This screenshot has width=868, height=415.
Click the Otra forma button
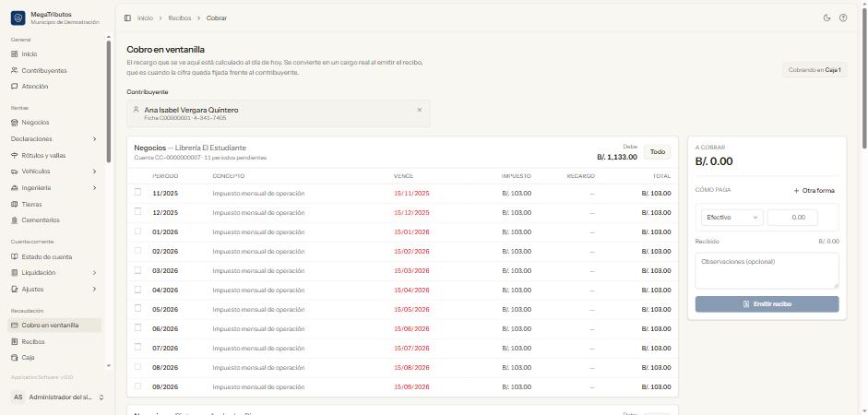pyautogui.click(x=814, y=190)
